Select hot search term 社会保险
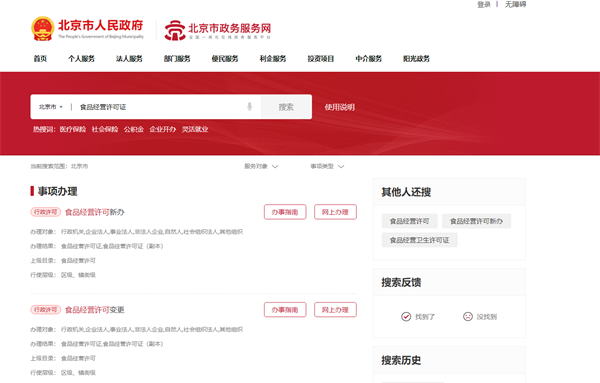Screen dimensions: 600x383 point(105,129)
